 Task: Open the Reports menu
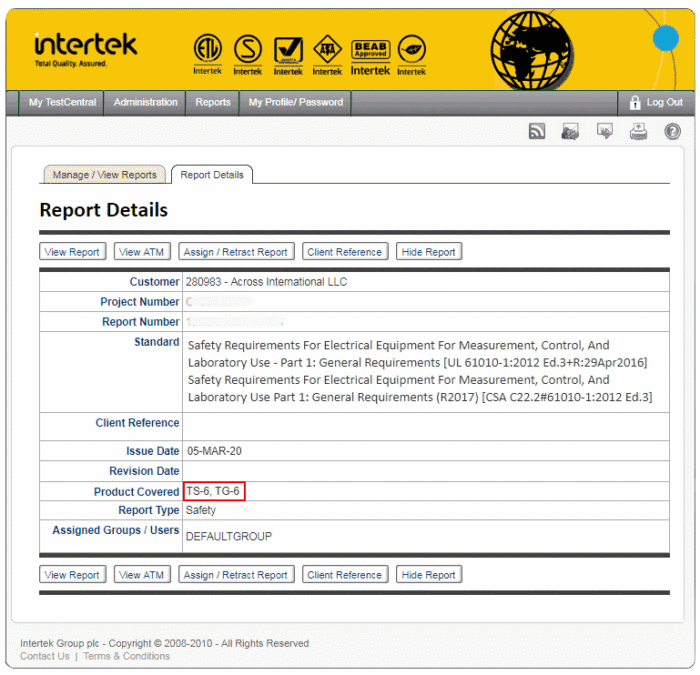pos(213,102)
